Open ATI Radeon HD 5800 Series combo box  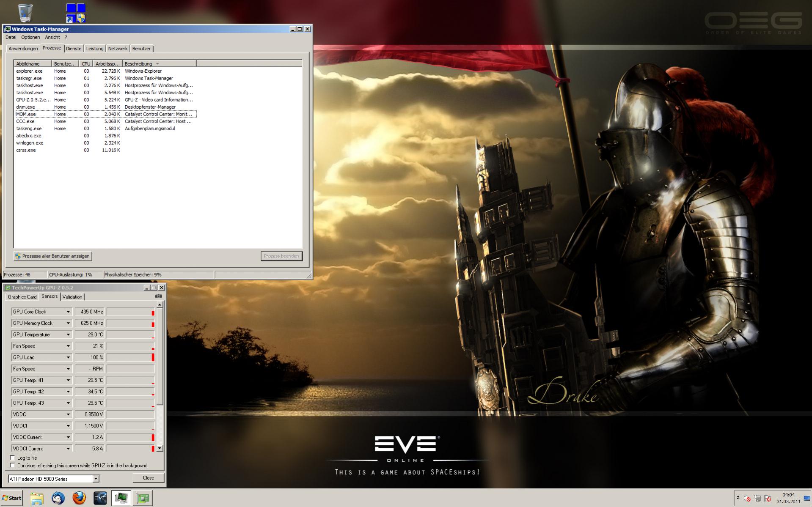click(x=54, y=479)
